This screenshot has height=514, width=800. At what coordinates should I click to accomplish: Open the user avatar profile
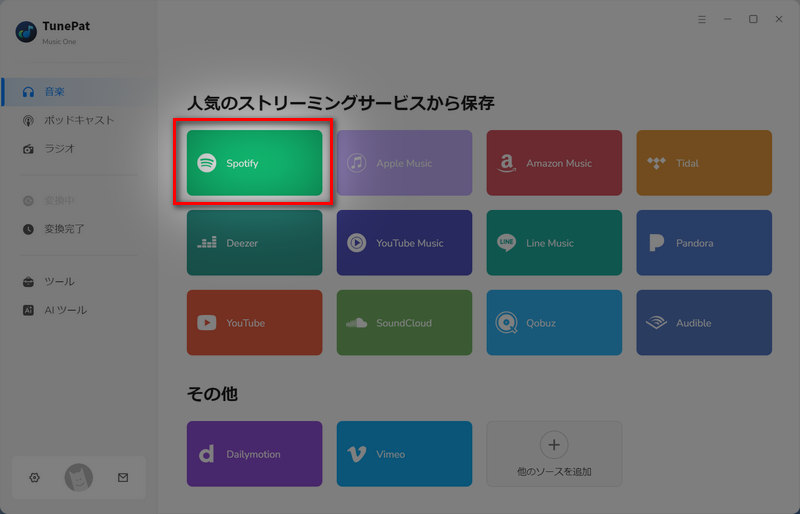[79, 478]
